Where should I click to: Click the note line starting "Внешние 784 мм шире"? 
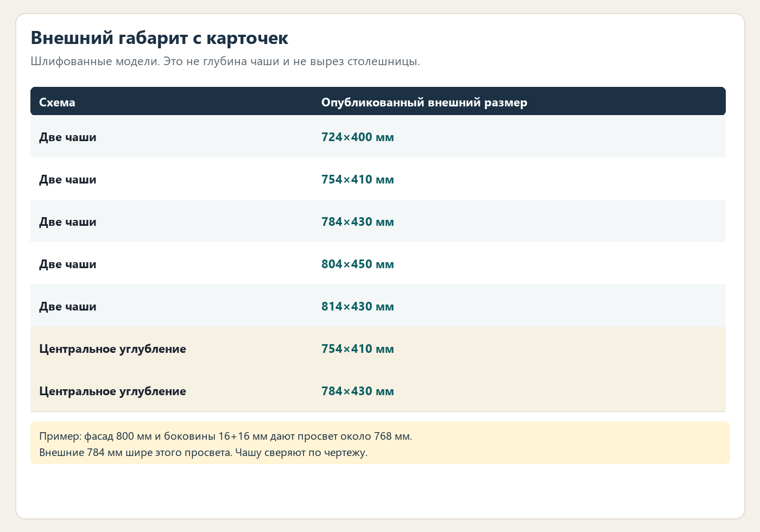click(x=204, y=453)
